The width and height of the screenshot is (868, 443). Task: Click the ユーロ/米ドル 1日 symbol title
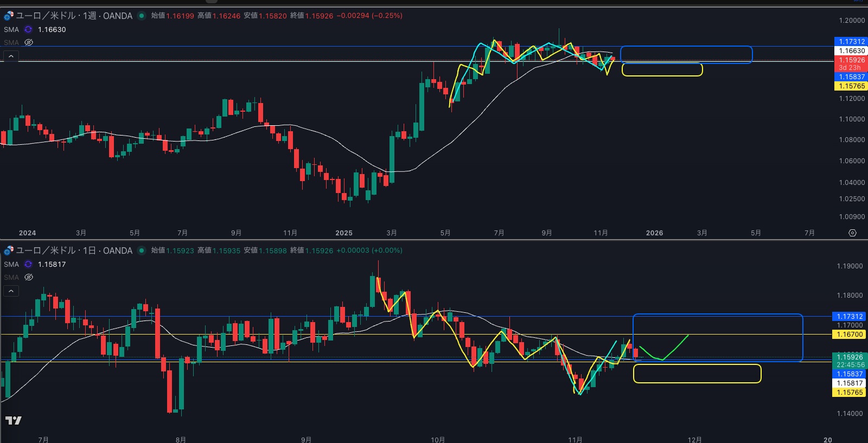click(x=74, y=251)
